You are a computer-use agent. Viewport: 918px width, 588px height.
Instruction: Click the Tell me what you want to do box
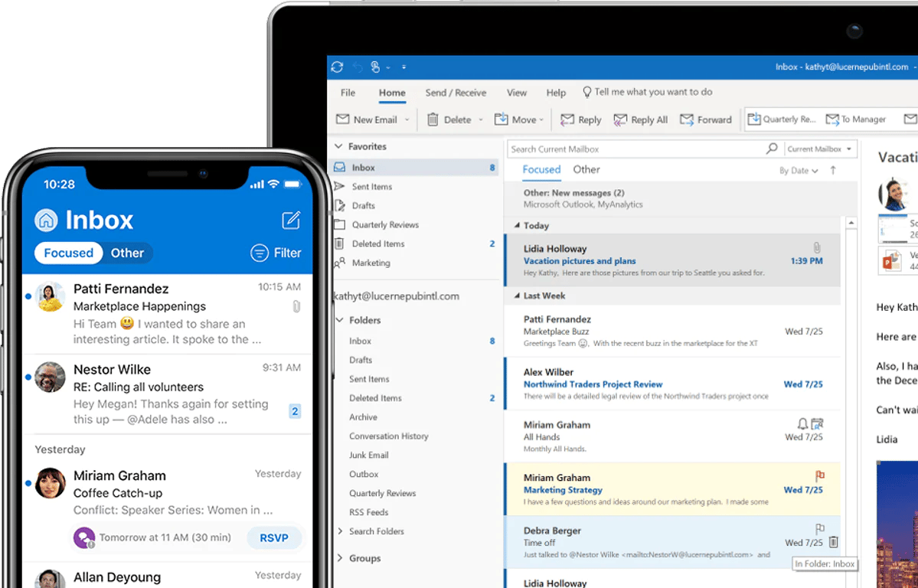point(647,92)
